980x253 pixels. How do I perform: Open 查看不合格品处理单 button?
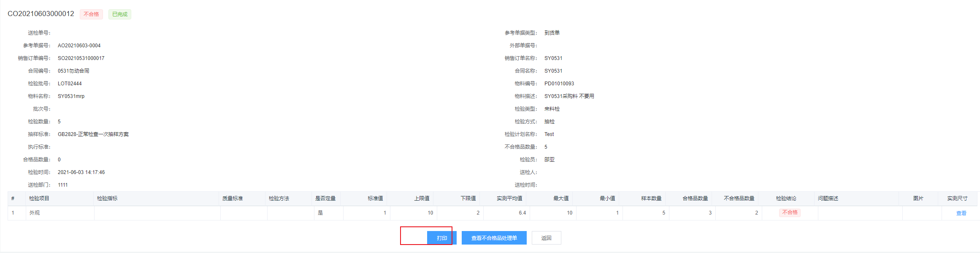click(494, 238)
